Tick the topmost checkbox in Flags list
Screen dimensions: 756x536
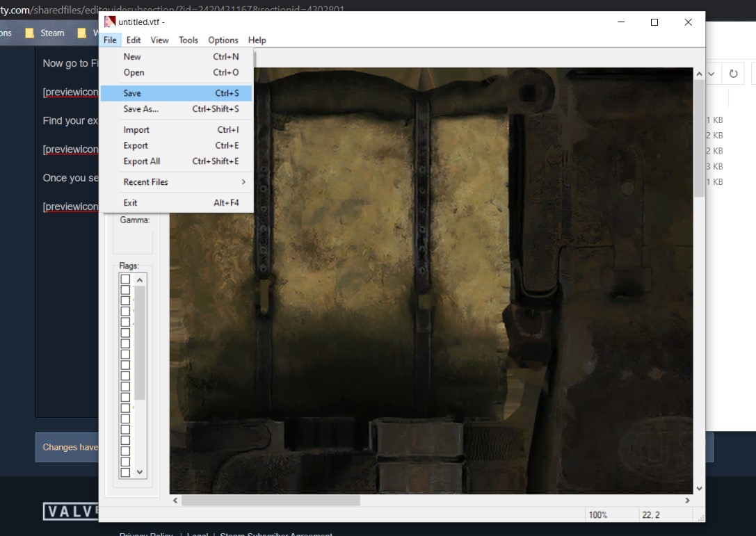coord(125,279)
